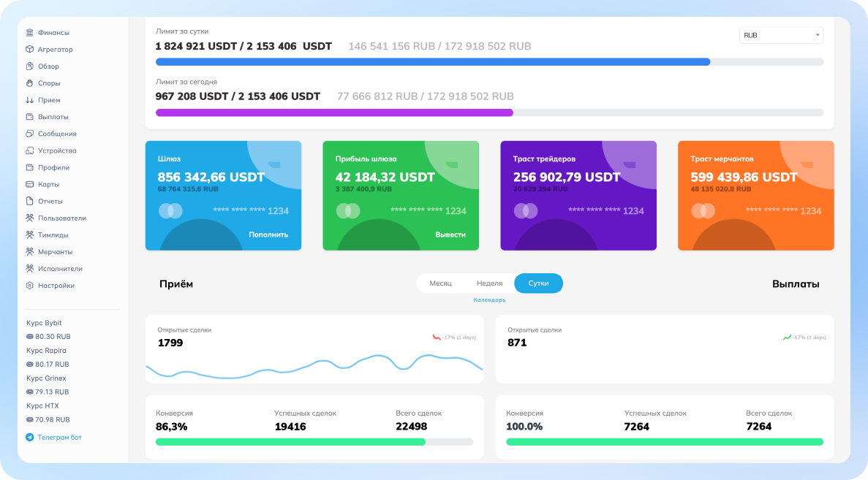Click the Сообщения chat icon

[30, 134]
